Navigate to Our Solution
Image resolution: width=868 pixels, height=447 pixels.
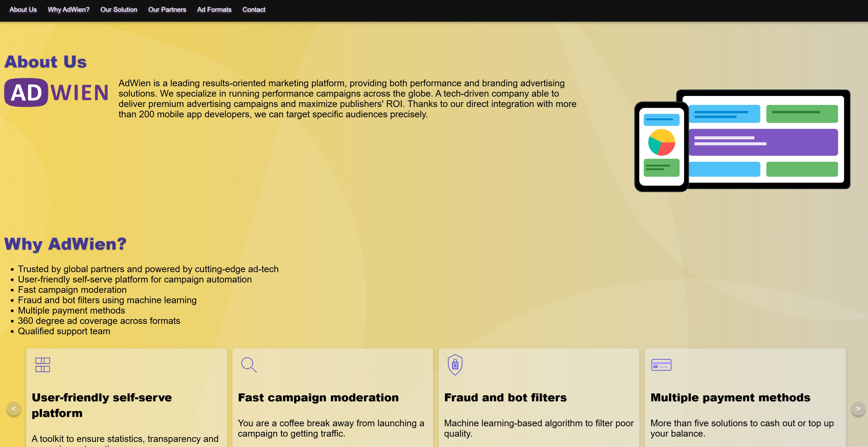pos(119,10)
